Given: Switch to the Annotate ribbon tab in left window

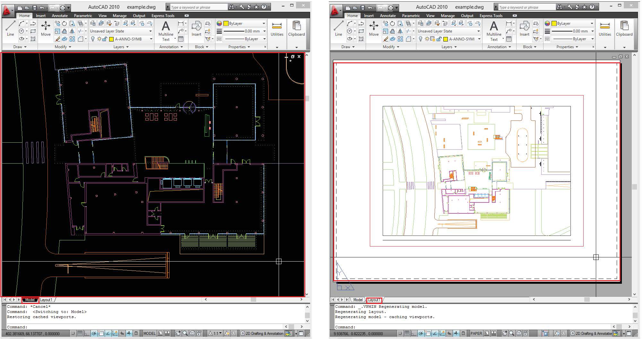Looking at the screenshot, I should click(x=60, y=15).
